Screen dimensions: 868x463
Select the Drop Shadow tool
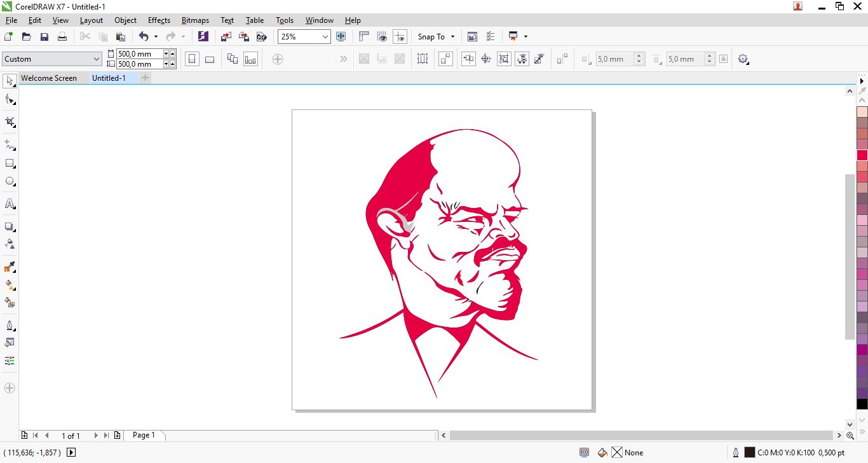click(x=10, y=226)
